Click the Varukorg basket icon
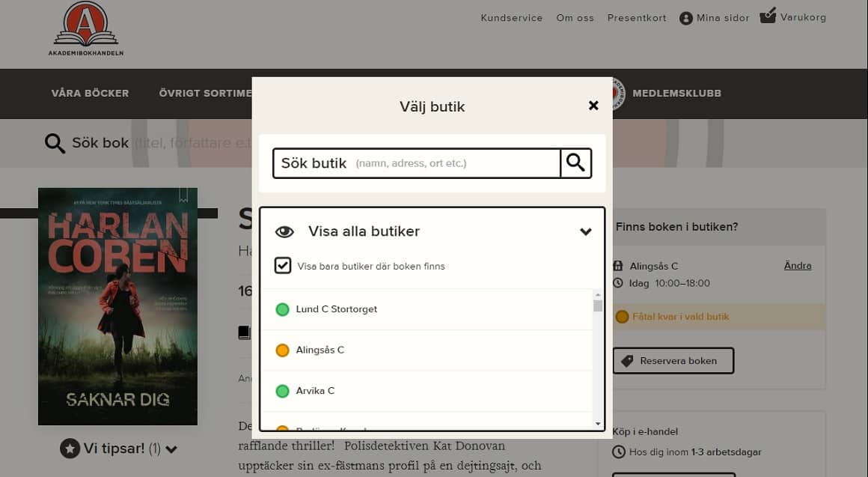Screen dimensions: 868x477 tap(768, 16)
